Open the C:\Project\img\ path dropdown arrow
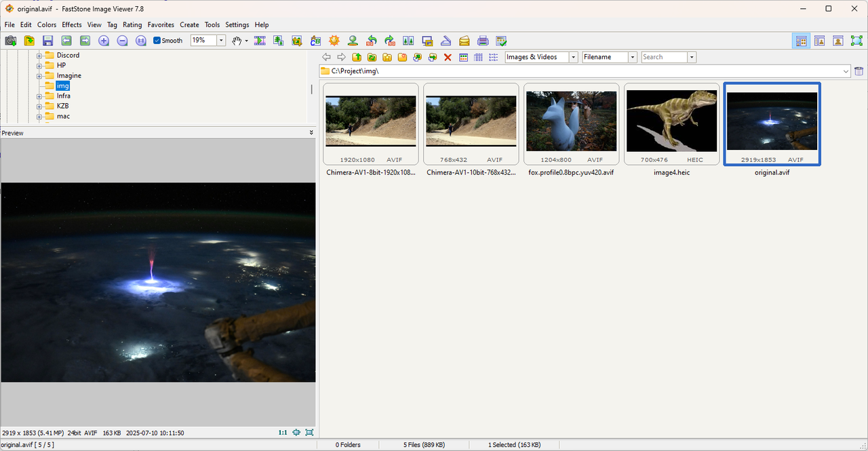The height and width of the screenshot is (451, 868). click(x=846, y=71)
